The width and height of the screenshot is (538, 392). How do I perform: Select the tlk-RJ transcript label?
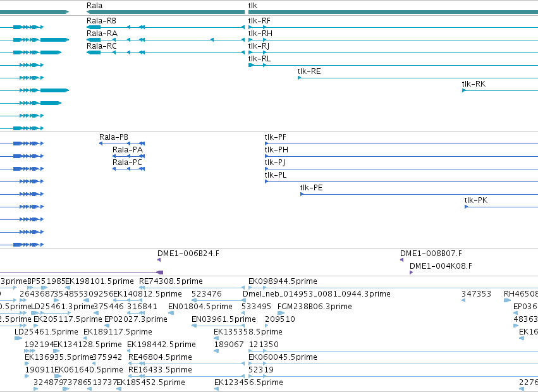point(259,46)
